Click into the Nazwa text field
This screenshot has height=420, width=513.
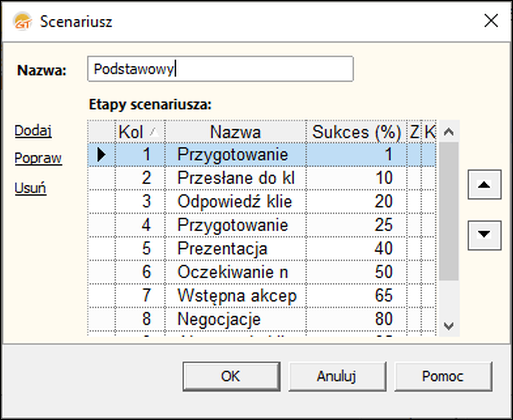(x=220, y=69)
